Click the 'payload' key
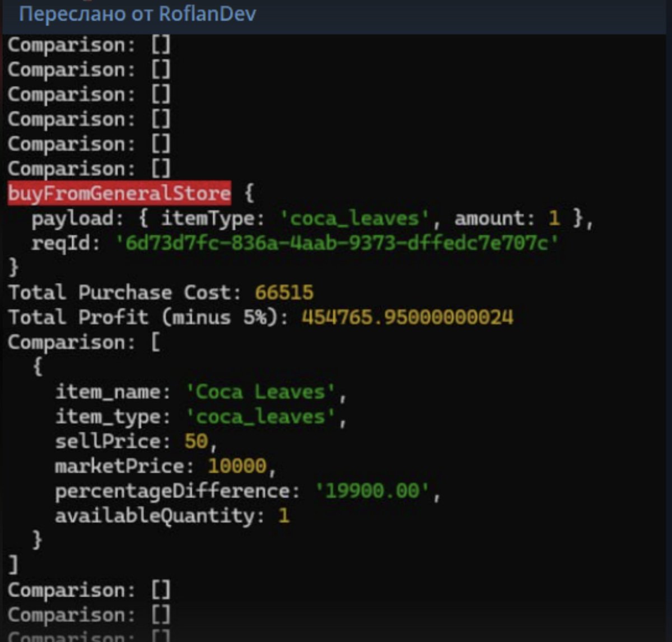This screenshot has width=672, height=642. 72,219
